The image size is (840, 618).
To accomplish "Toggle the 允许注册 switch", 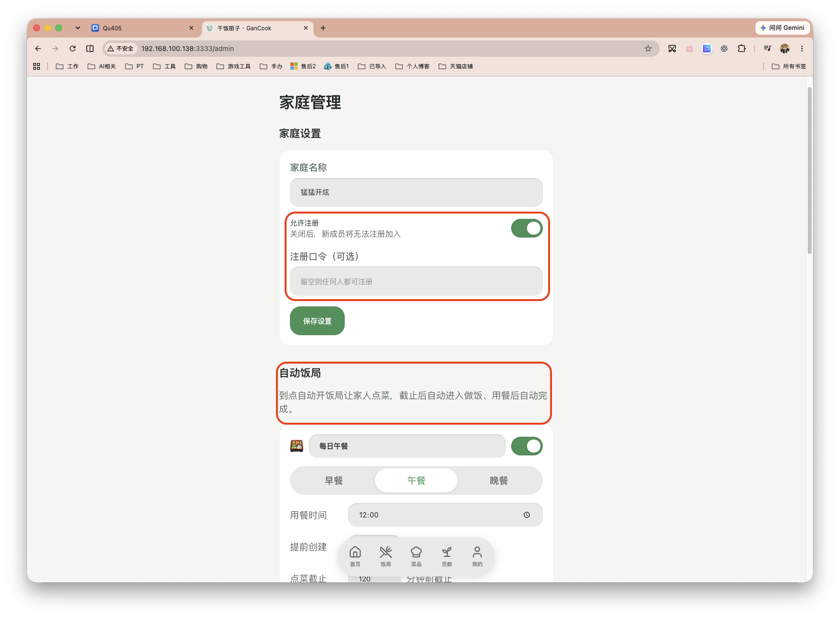I will [527, 228].
